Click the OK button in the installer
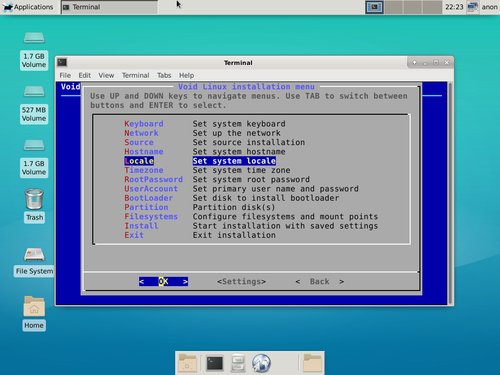The image size is (500, 375). click(163, 282)
